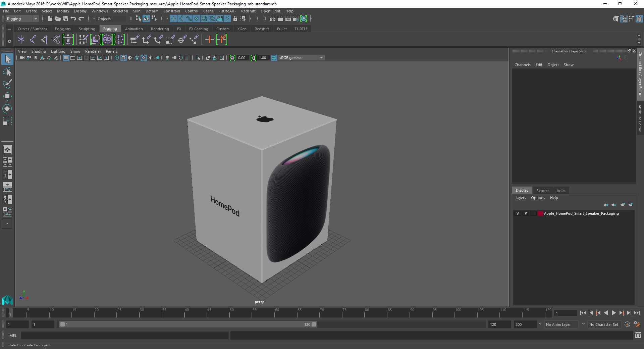Open the shelf tab selector menu
The height and width of the screenshot is (349, 644).
[9, 29]
